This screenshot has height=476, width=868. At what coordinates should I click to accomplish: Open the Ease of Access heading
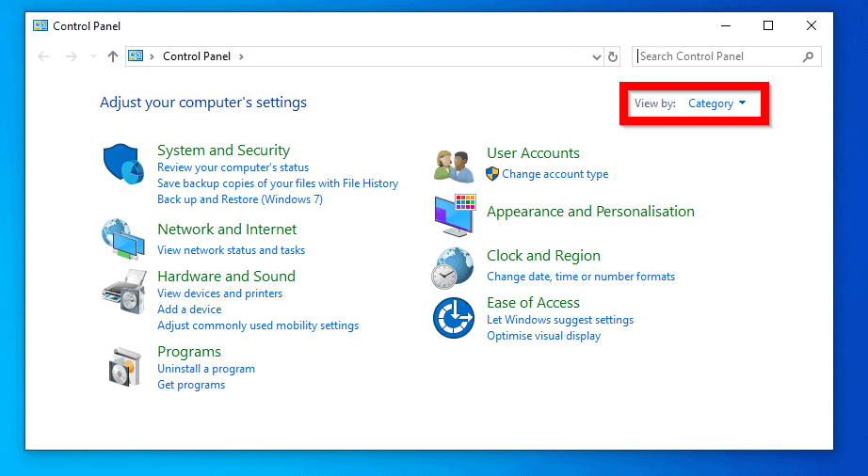click(533, 303)
